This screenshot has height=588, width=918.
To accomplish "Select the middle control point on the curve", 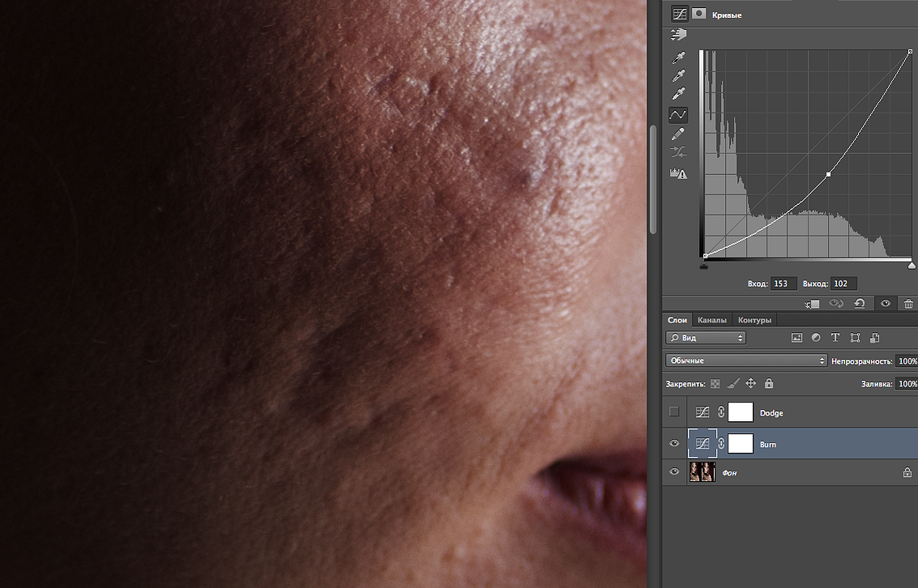I will point(828,174).
